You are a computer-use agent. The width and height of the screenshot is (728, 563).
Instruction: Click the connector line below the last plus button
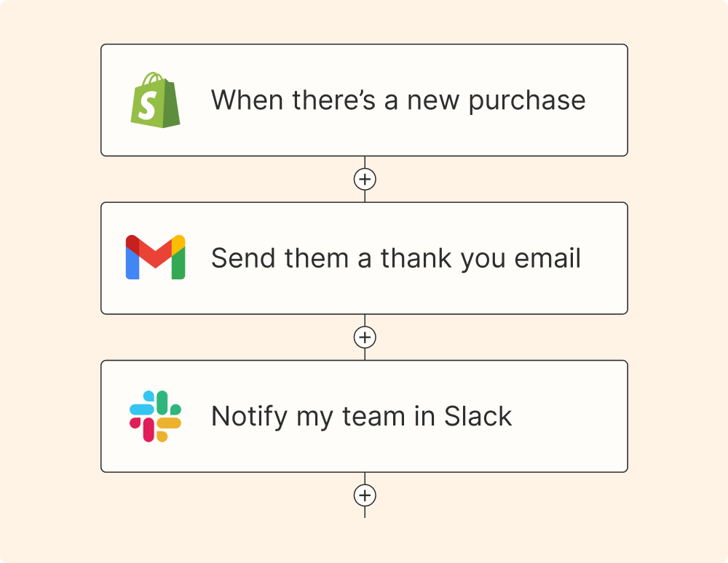click(365, 512)
